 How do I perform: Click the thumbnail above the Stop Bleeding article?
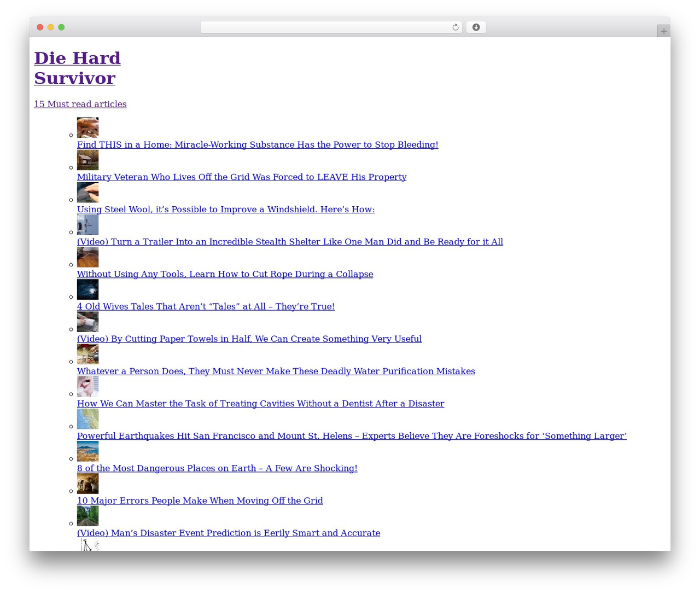(87, 127)
